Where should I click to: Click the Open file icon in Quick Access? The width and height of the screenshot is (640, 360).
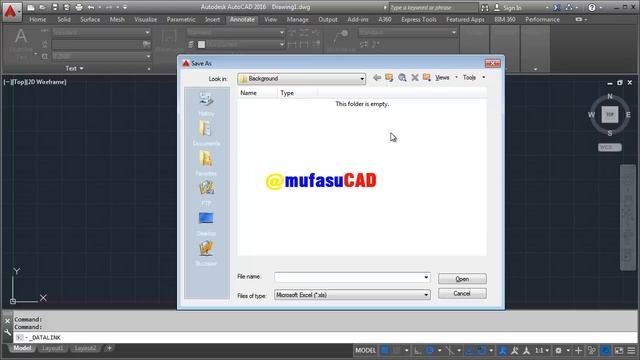point(42,7)
